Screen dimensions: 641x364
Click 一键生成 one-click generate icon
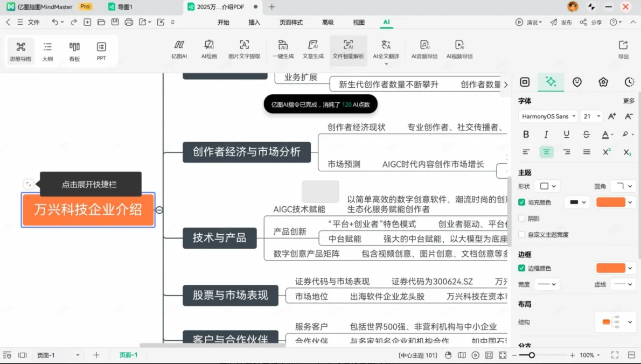(x=283, y=50)
